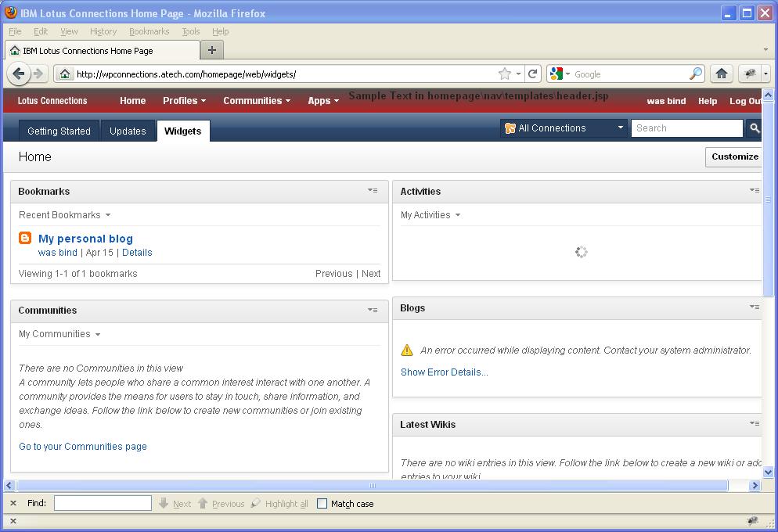Click the toolbar add-on icon beside home
778x532 pixels.
click(750, 74)
